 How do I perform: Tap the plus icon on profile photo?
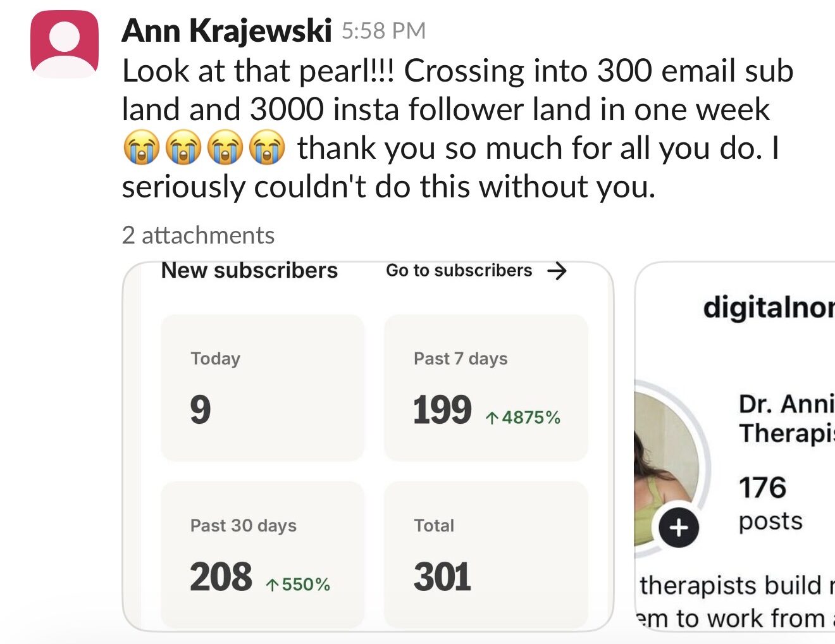[x=678, y=527]
